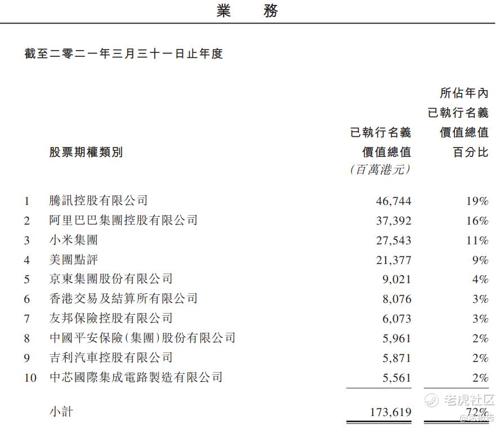Select the value 5,871
This screenshot has height=429, width=504.
coord(396,358)
